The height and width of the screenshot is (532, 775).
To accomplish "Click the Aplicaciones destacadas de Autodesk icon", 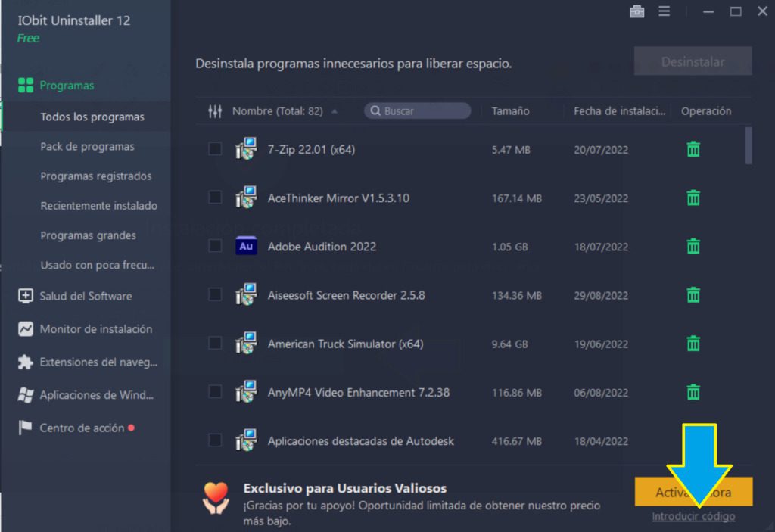I will pos(246,440).
